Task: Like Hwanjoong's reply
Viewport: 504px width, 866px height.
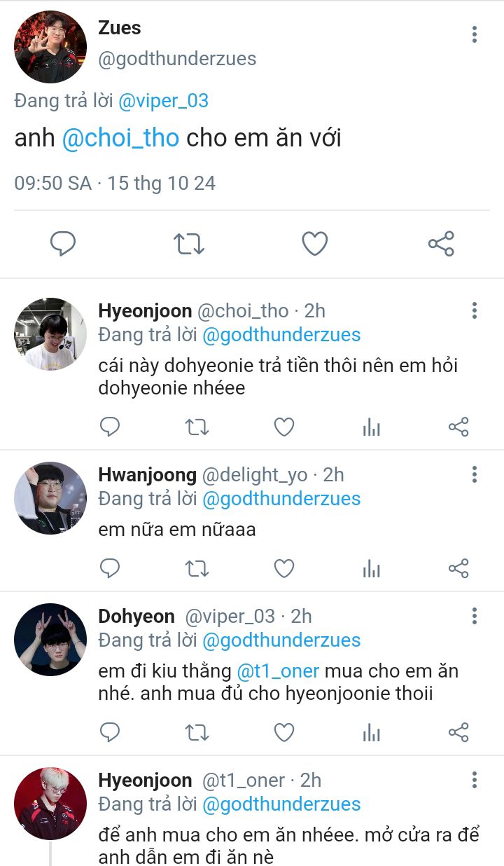Action: (x=283, y=568)
